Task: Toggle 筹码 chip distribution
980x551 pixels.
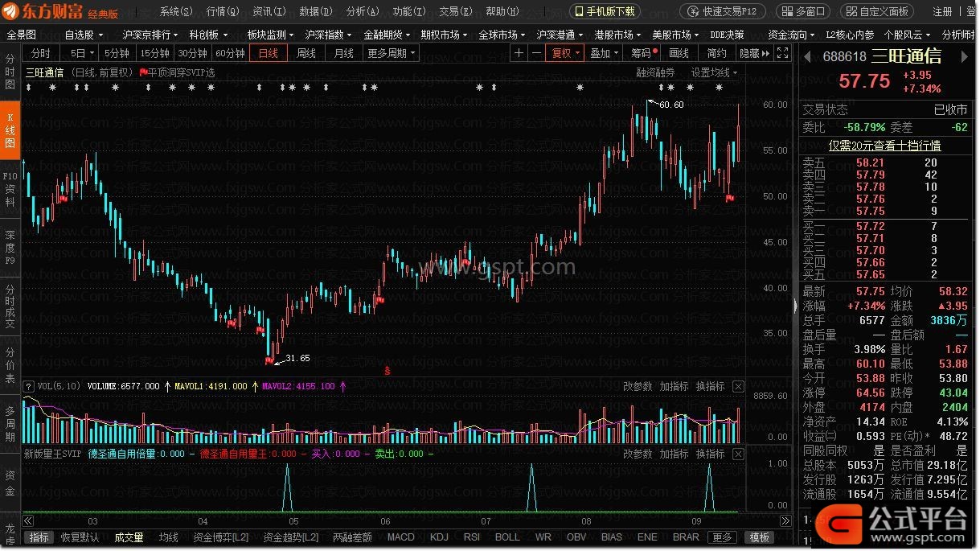Action: (x=644, y=53)
